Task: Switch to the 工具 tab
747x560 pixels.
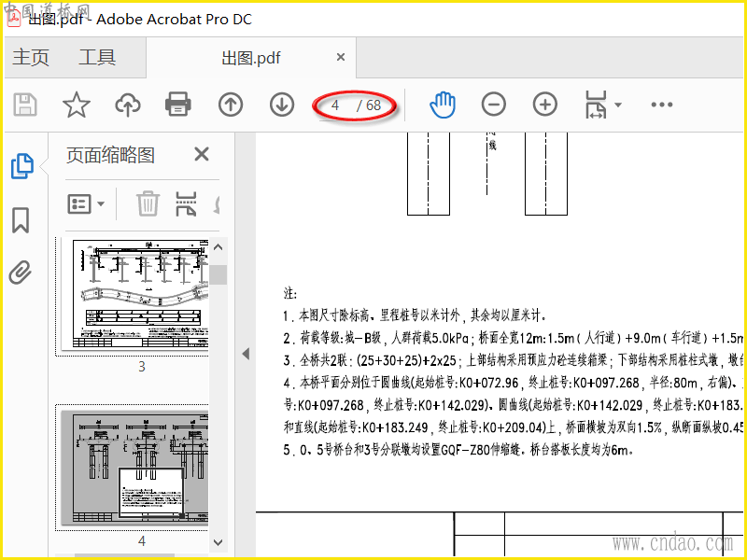Action: pyautogui.click(x=97, y=58)
